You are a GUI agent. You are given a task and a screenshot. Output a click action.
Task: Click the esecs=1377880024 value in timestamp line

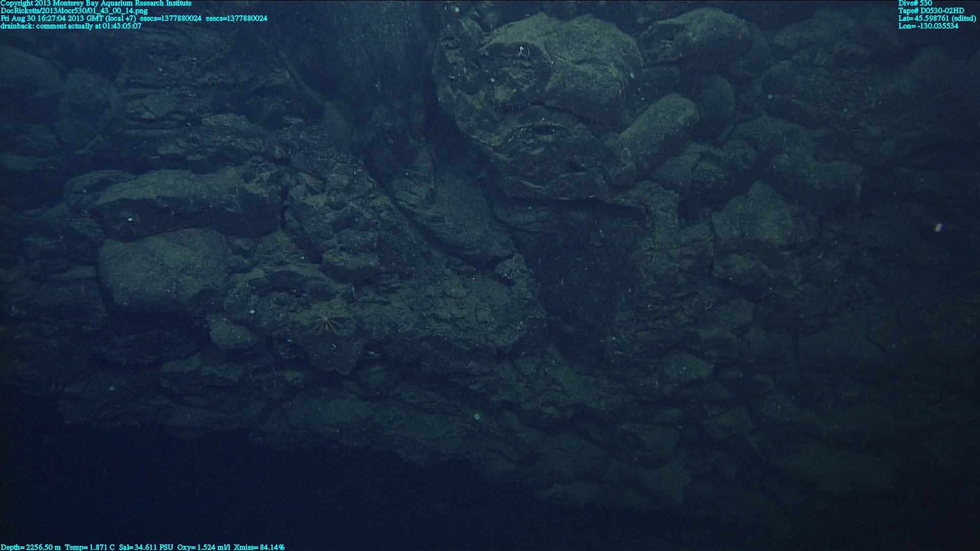point(170,18)
